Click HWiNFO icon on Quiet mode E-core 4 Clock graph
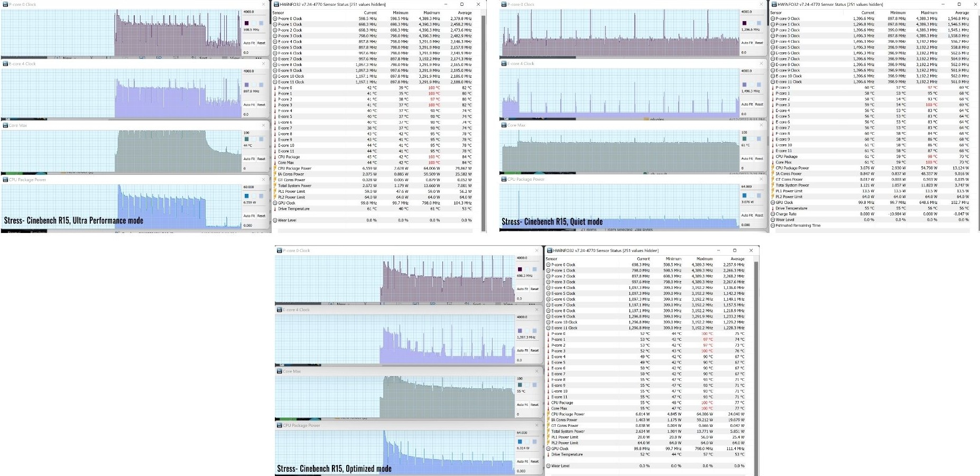 pos(504,63)
